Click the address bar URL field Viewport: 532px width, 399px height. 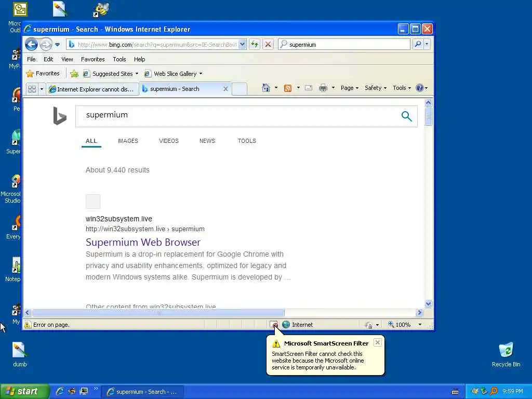tap(152, 45)
